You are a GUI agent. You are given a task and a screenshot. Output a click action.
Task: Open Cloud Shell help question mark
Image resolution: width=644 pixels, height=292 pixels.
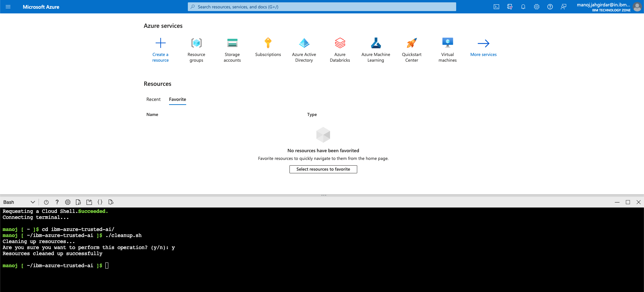57,202
